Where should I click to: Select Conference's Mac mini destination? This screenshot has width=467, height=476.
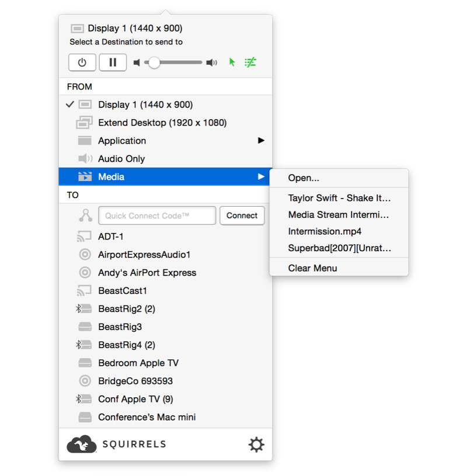[165, 417]
